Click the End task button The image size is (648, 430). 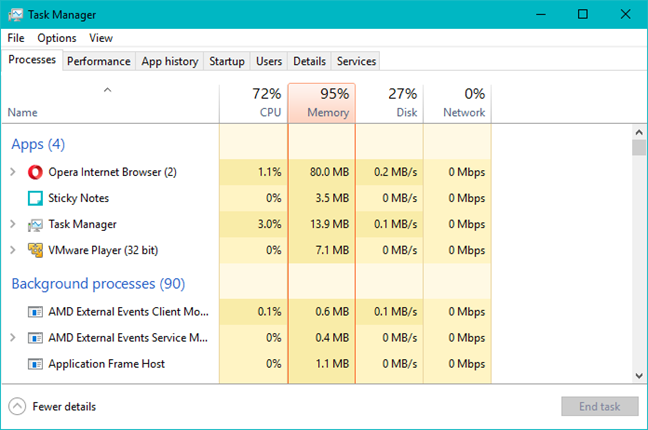point(600,406)
